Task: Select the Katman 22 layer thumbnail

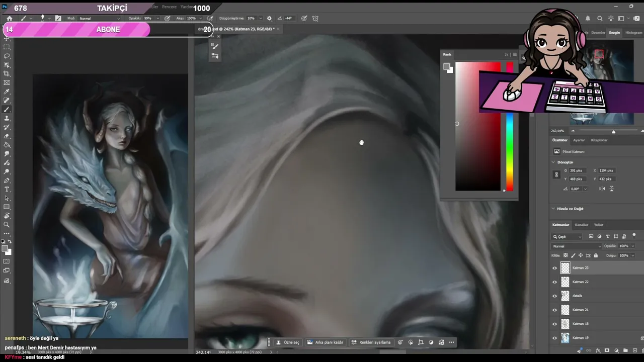Action: (x=565, y=282)
